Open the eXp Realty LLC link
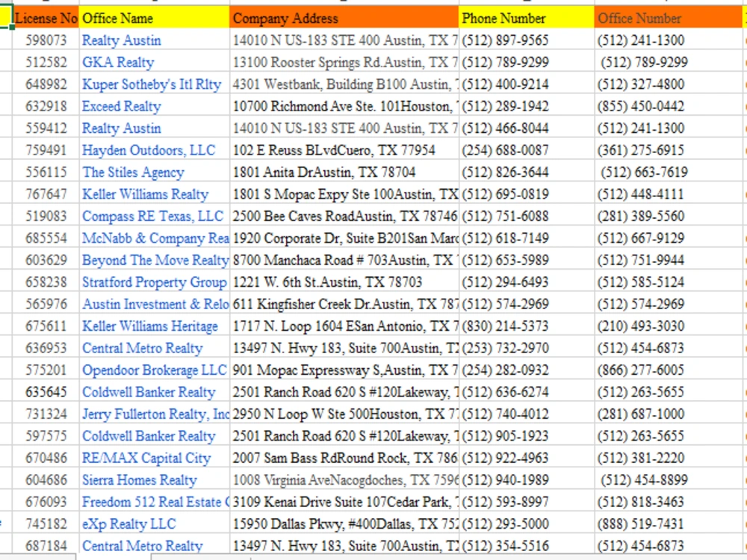747x560 pixels. [x=128, y=524]
